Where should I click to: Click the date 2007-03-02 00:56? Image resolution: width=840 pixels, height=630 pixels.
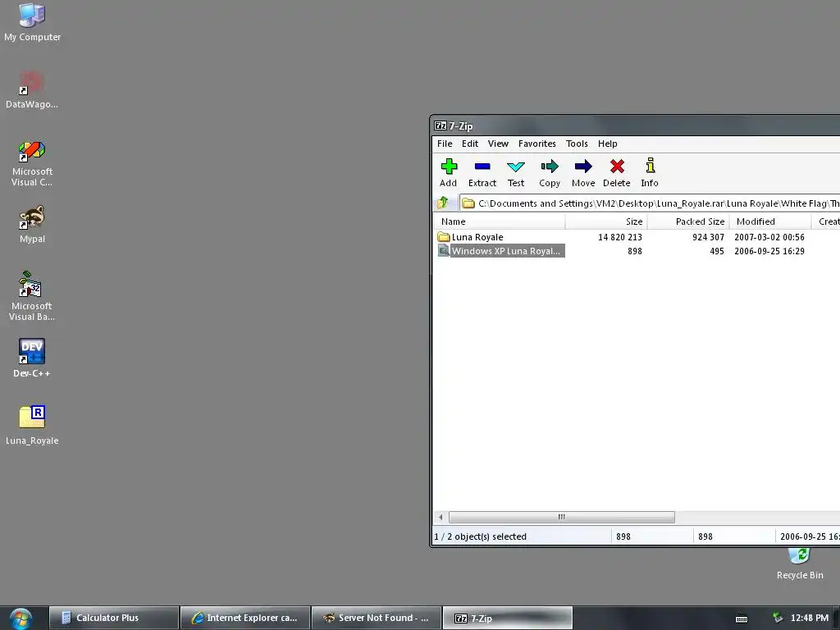(x=769, y=237)
